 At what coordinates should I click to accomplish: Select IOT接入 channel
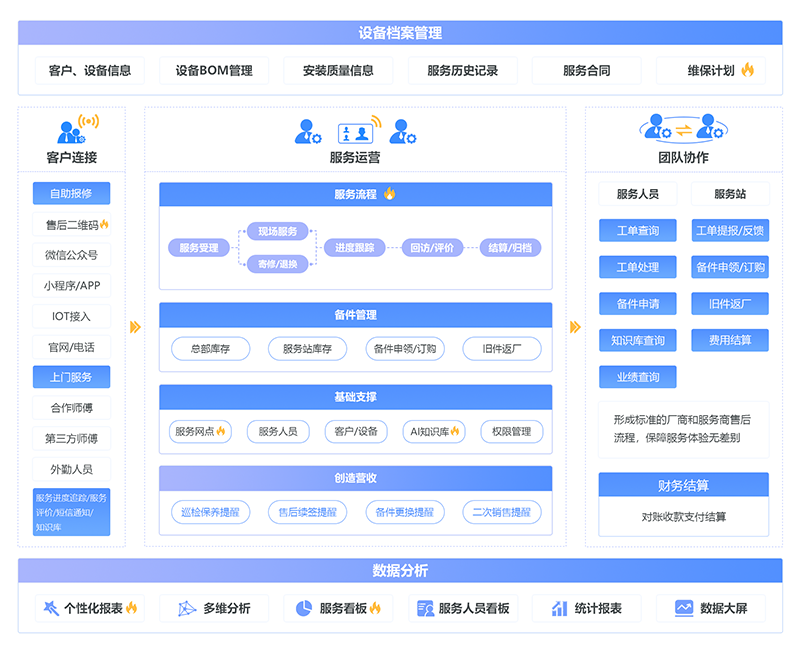pos(71,316)
